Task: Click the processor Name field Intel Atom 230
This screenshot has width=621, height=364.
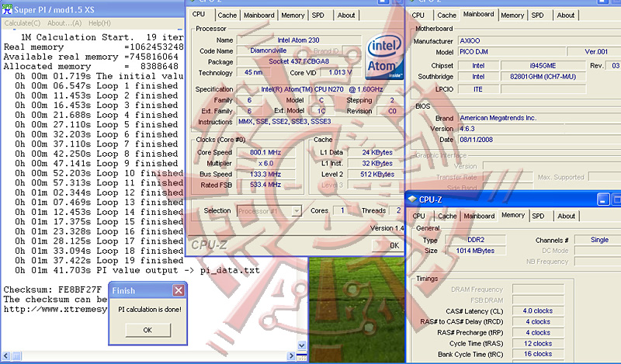Action: (299, 40)
